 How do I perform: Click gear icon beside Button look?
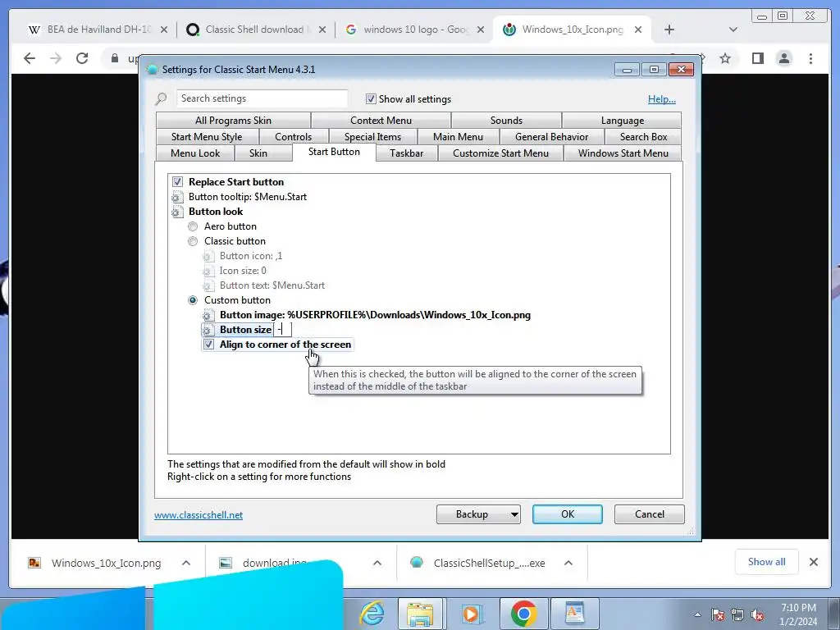(x=177, y=212)
